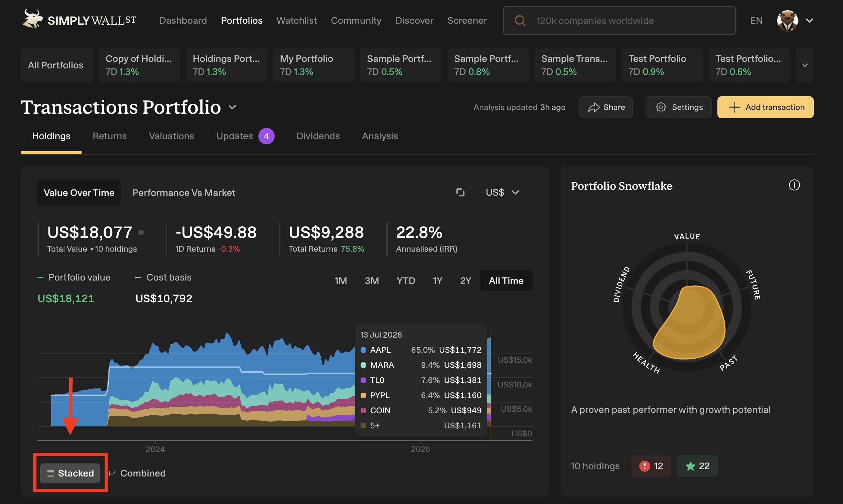Click the company search input field
Image resolution: width=843 pixels, height=504 pixels.
pos(619,21)
